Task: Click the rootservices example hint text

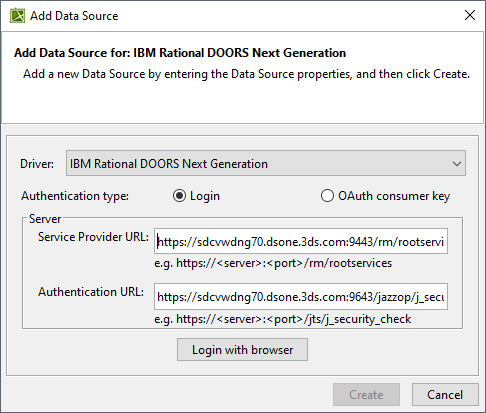Action: [273, 263]
